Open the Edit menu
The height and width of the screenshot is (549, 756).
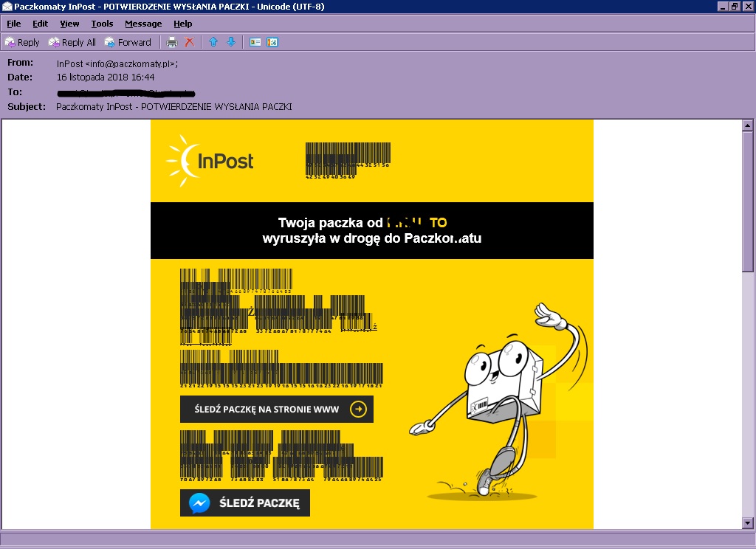[40, 24]
